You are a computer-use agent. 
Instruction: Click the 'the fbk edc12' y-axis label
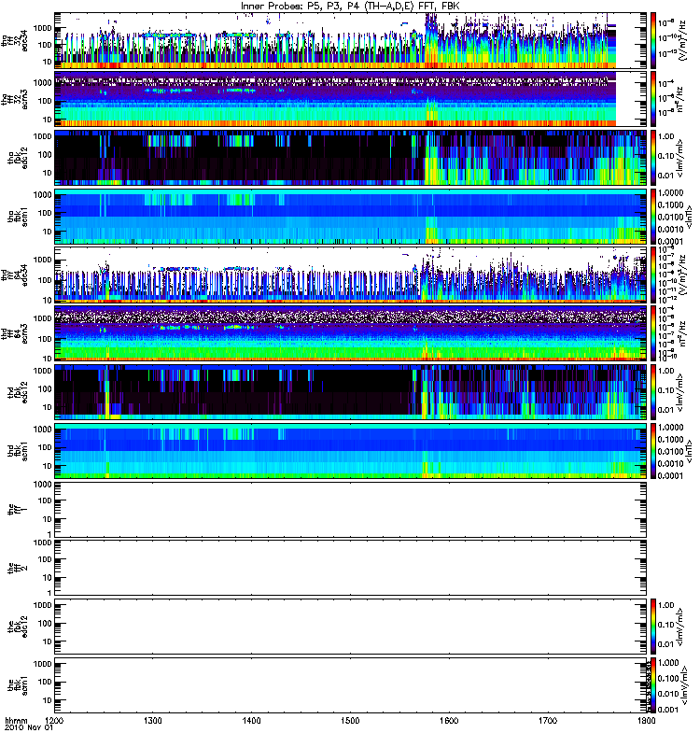pos(18,627)
